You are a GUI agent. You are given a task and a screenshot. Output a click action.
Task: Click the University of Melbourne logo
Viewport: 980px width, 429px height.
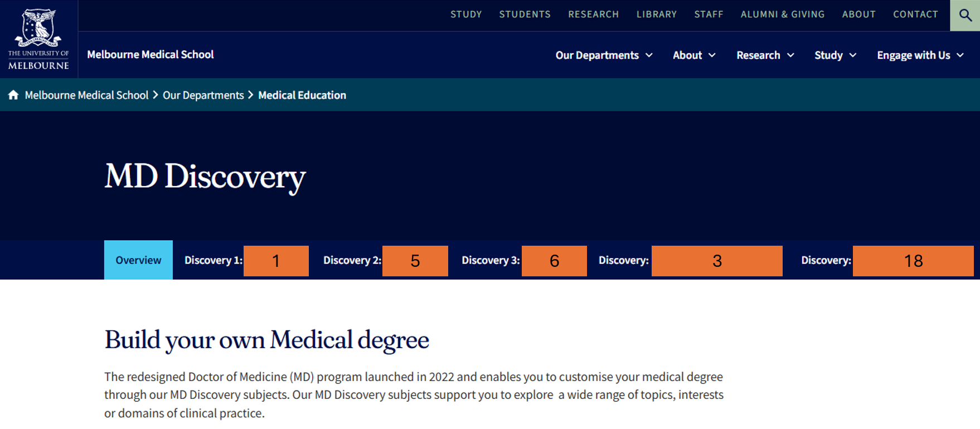pyautogui.click(x=38, y=38)
